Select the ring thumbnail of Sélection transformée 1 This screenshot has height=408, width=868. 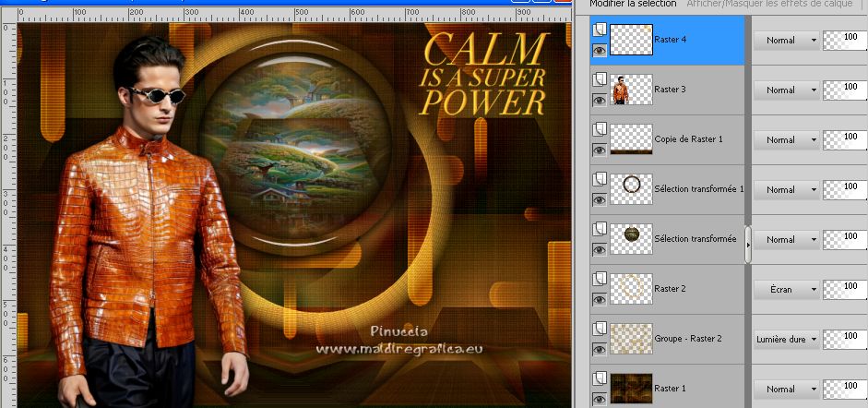pos(631,189)
